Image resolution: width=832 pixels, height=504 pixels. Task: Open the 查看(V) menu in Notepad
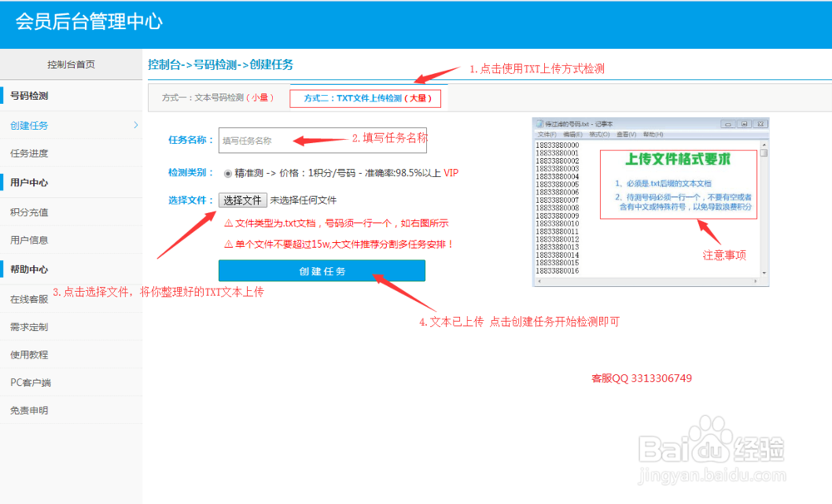pos(626,134)
